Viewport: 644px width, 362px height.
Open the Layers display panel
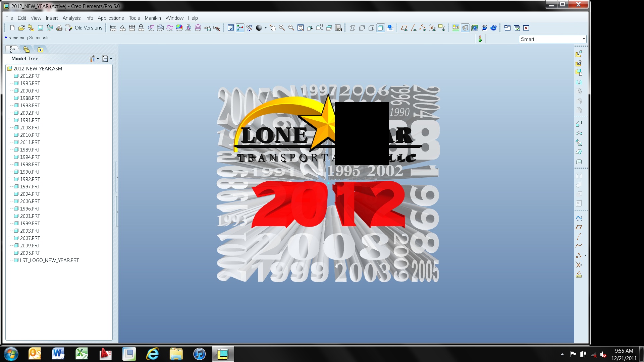[329, 28]
